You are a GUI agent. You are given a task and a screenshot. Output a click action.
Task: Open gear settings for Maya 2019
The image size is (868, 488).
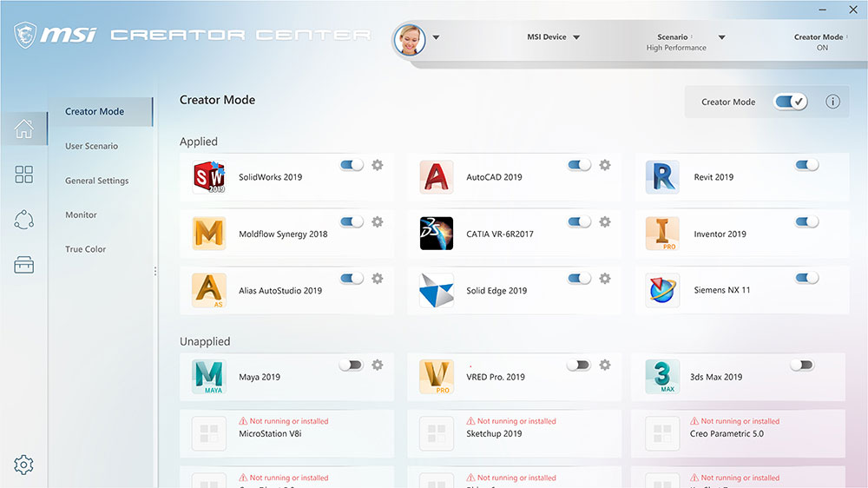tap(378, 365)
